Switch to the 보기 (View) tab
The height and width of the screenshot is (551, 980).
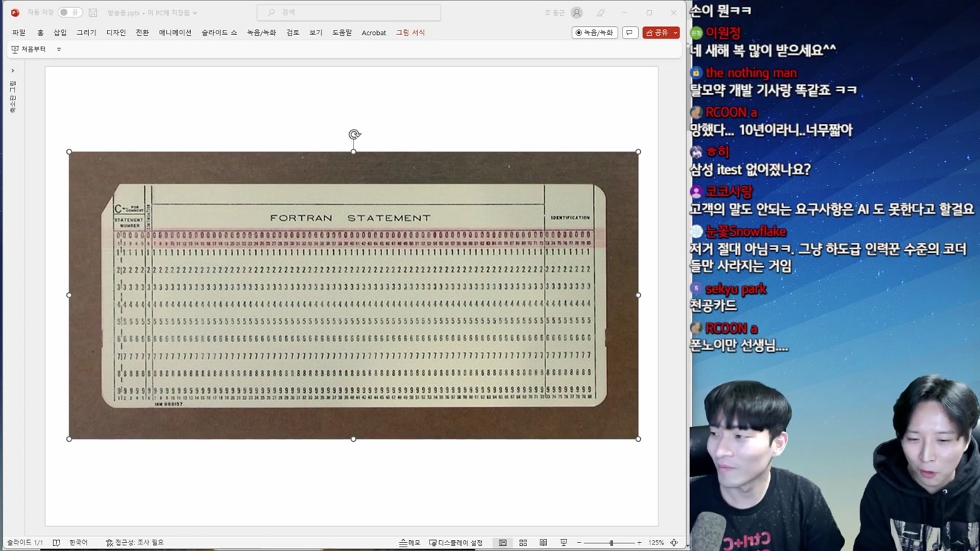click(x=316, y=33)
